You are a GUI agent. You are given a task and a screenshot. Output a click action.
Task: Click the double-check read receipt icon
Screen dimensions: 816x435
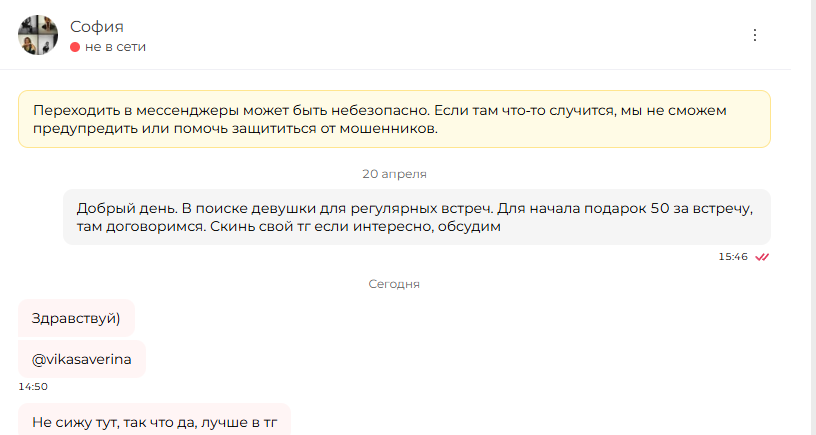point(762,257)
